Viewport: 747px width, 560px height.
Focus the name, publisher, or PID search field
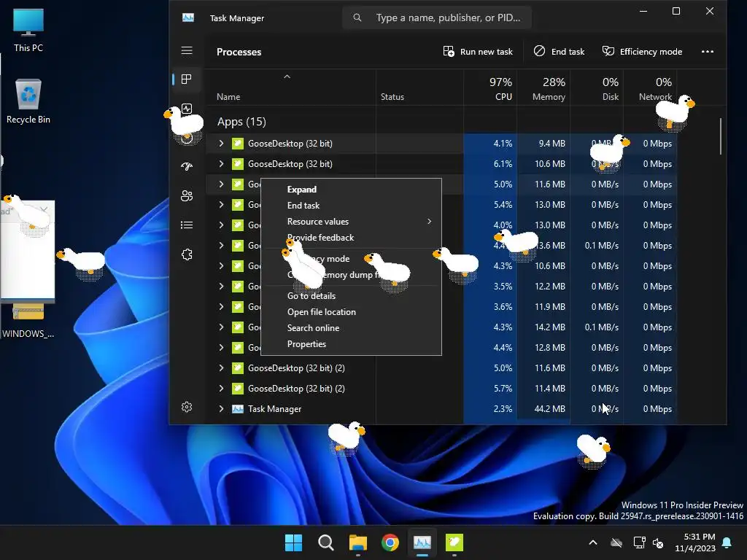[x=437, y=17]
